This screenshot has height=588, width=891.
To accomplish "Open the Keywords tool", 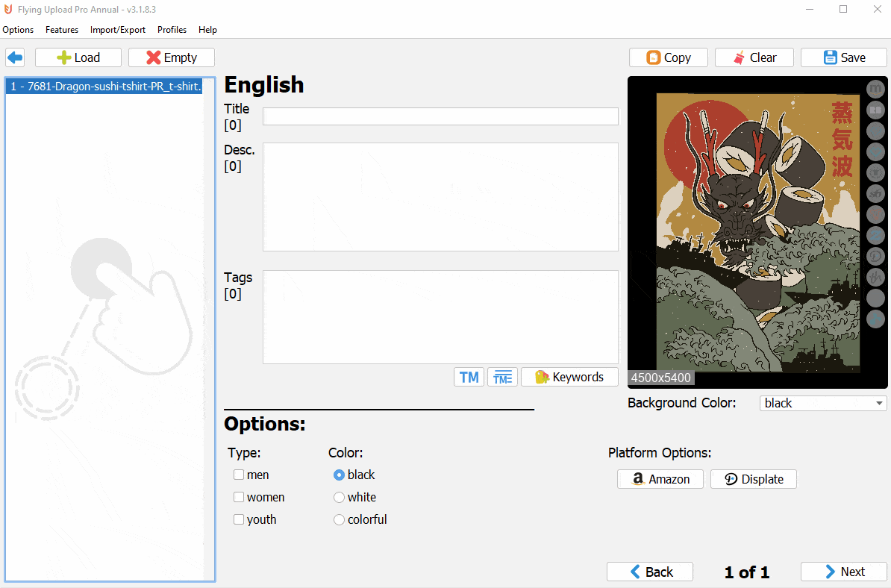I will click(569, 378).
